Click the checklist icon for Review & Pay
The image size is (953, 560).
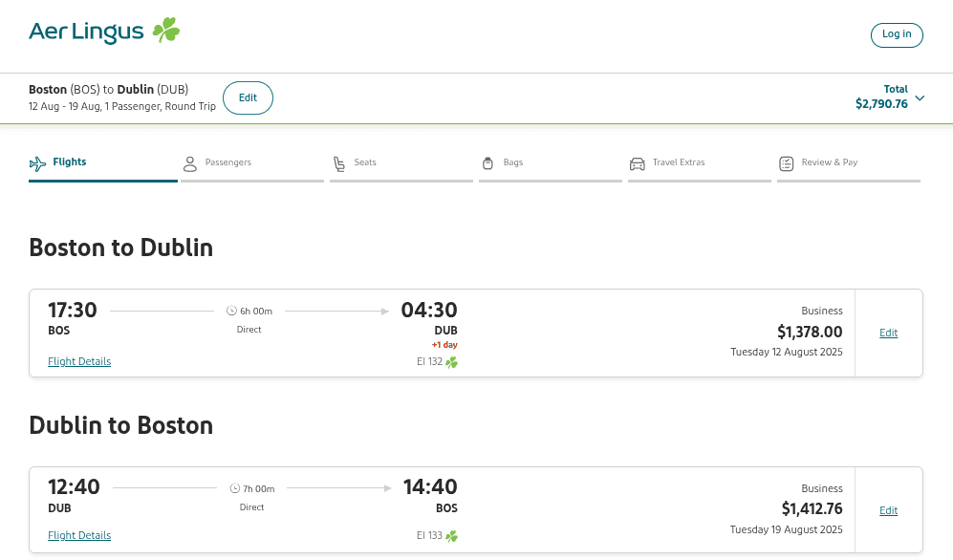[786, 163]
